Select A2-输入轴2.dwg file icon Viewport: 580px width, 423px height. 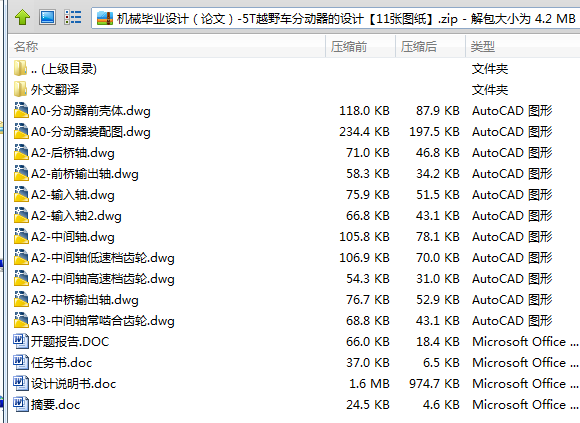pyautogui.click(x=21, y=215)
